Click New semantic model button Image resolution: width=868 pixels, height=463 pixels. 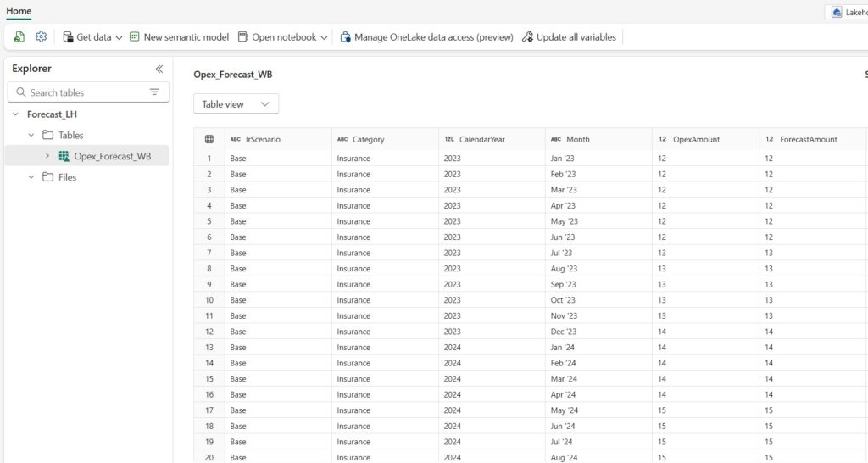coord(179,37)
